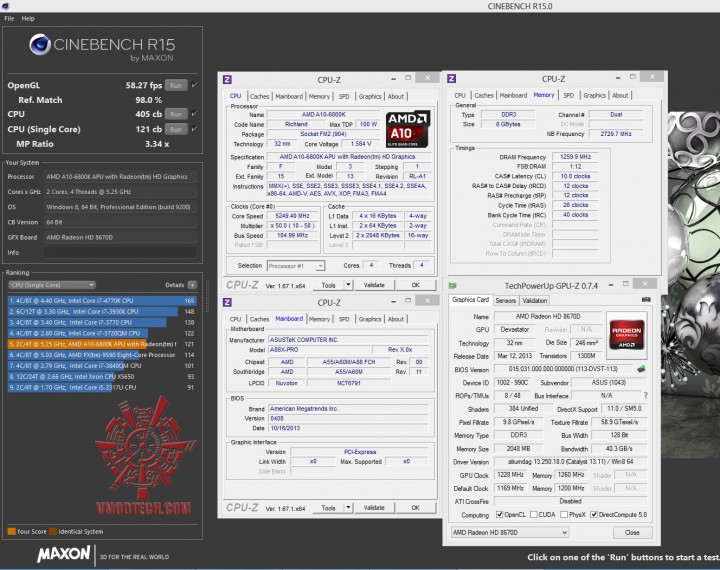Toggle the CPU test checkmark

click(194, 113)
